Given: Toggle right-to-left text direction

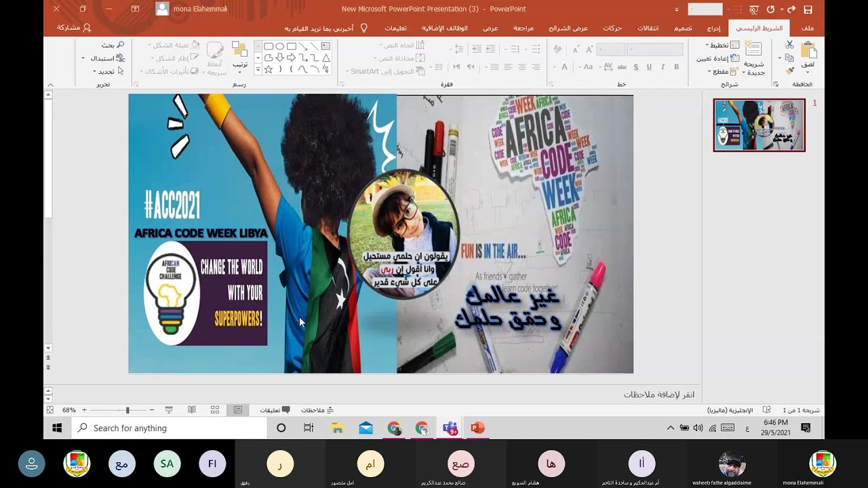Looking at the screenshot, I should [x=471, y=67].
